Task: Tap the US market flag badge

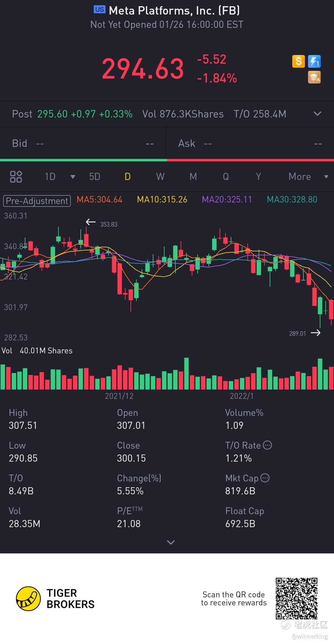Action: [100, 10]
